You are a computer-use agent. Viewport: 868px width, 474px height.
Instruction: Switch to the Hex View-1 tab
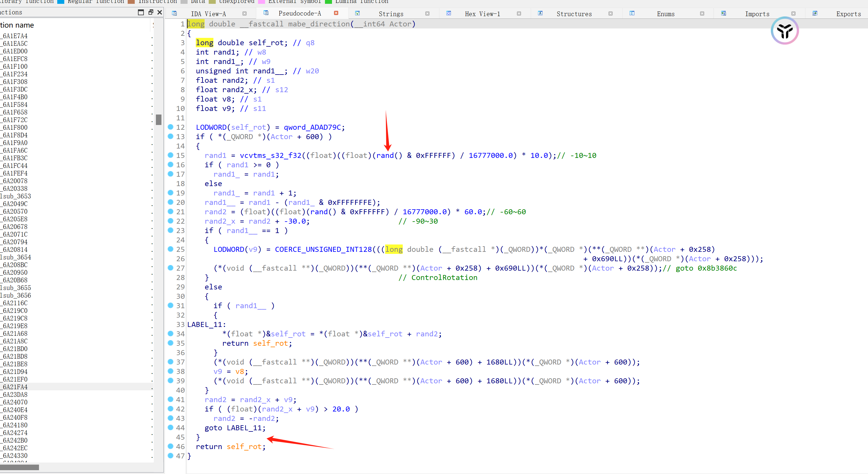[482, 14]
